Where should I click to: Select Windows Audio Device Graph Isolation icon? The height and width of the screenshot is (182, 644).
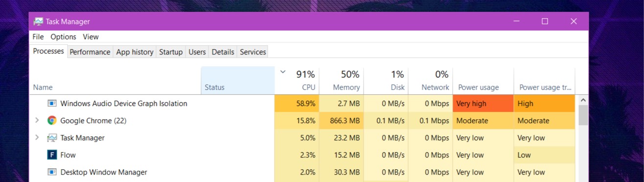point(52,103)
